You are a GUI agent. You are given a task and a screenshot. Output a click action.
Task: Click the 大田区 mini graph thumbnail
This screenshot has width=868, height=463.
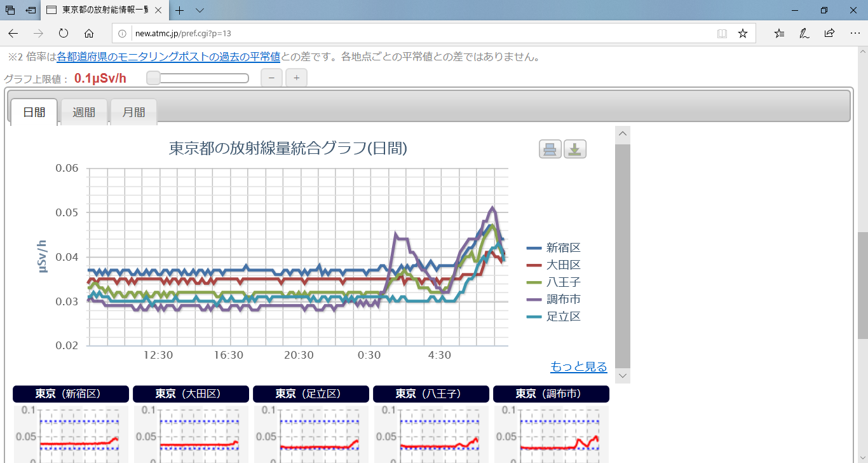(191, 435)
